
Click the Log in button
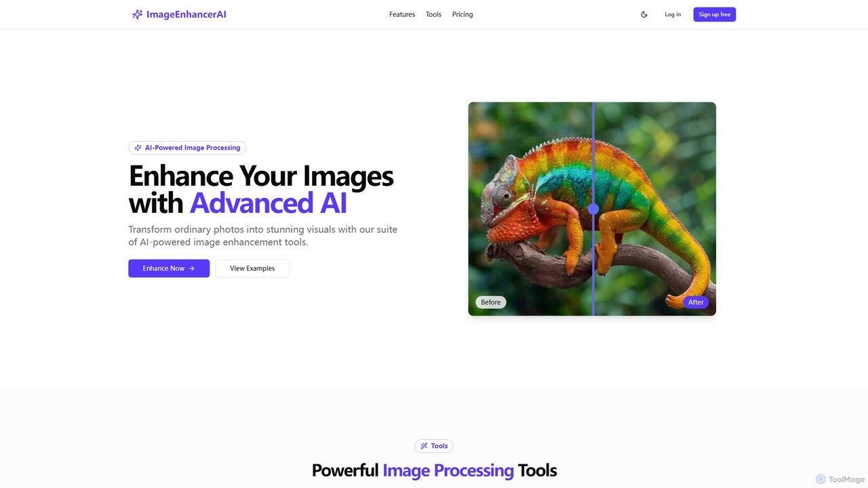(x=673, y=14)
